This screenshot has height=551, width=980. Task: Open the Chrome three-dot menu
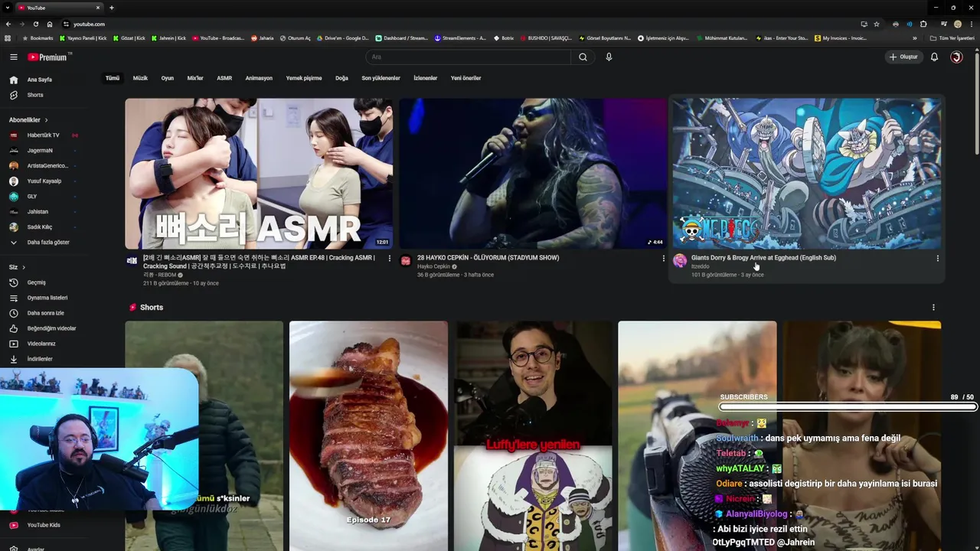(972, 24)
